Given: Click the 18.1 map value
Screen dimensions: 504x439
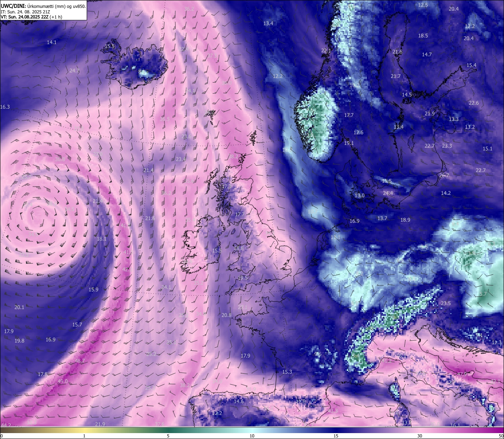Looking at the screenshot, I should [x=102, y=239].
